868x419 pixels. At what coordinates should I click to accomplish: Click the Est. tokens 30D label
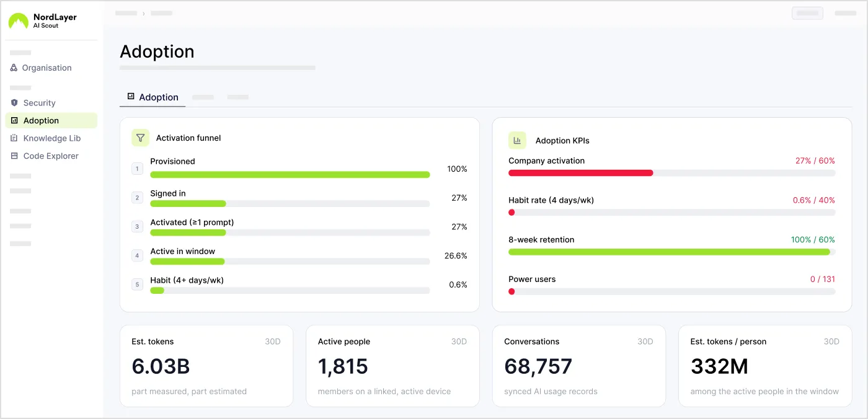[273, 342]
